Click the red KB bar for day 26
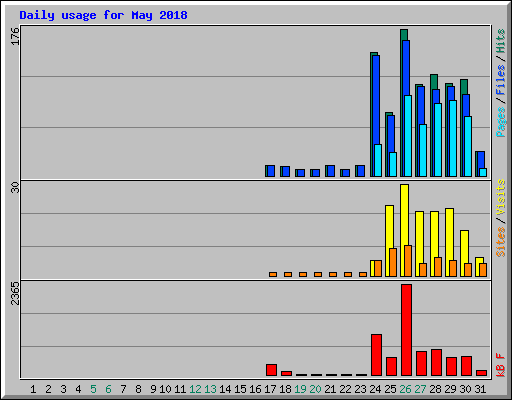 [x=407, y=330]
